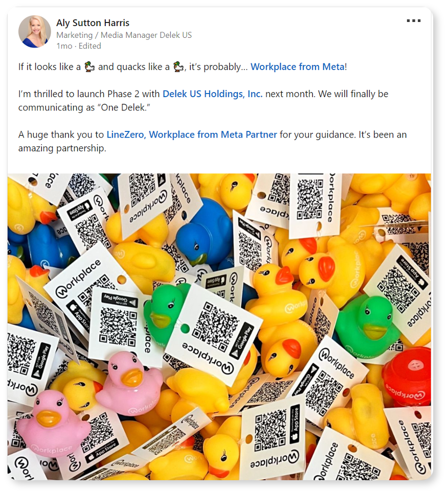Click the green duck at the photo's right side
This screenshot has height=495, width=448.
(368, 325)
